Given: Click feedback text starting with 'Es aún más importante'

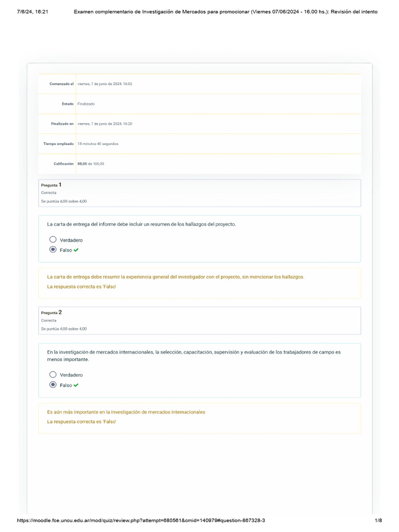Looking at the screenshot, I should (126, 412).
